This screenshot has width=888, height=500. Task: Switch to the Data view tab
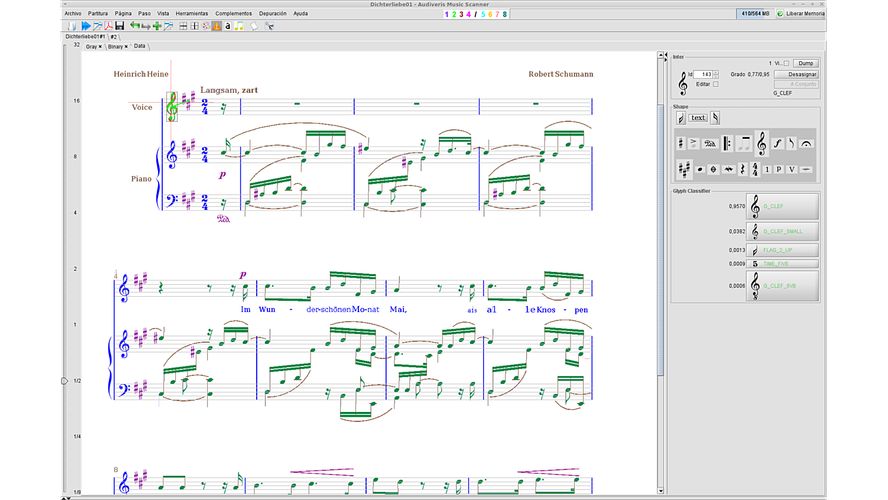point(139,46)
